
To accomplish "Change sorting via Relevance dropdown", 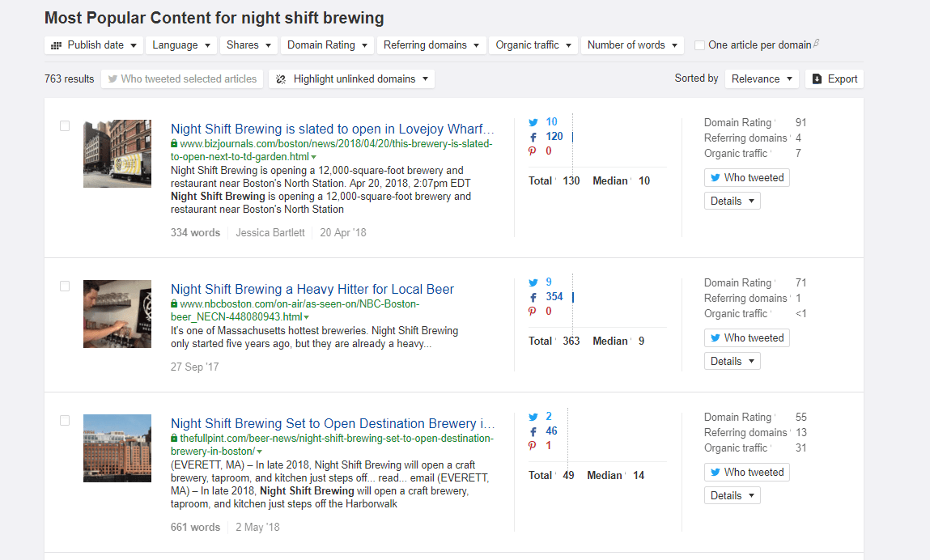I will [x=762, y=78].
